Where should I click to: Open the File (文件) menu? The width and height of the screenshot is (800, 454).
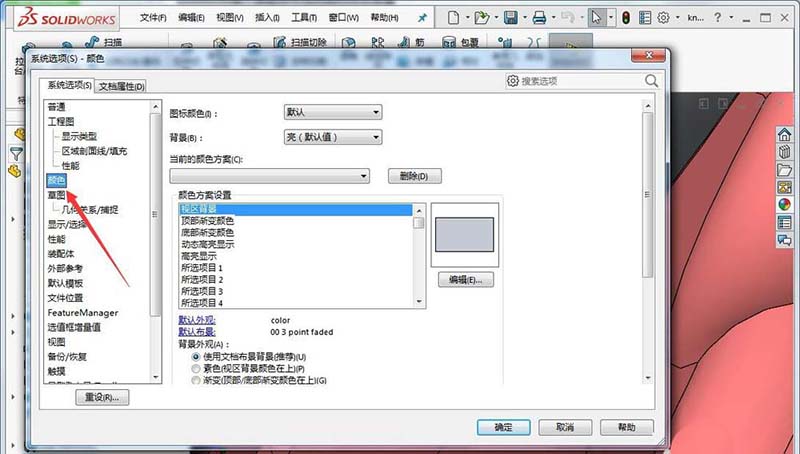[x=153, y=18]
